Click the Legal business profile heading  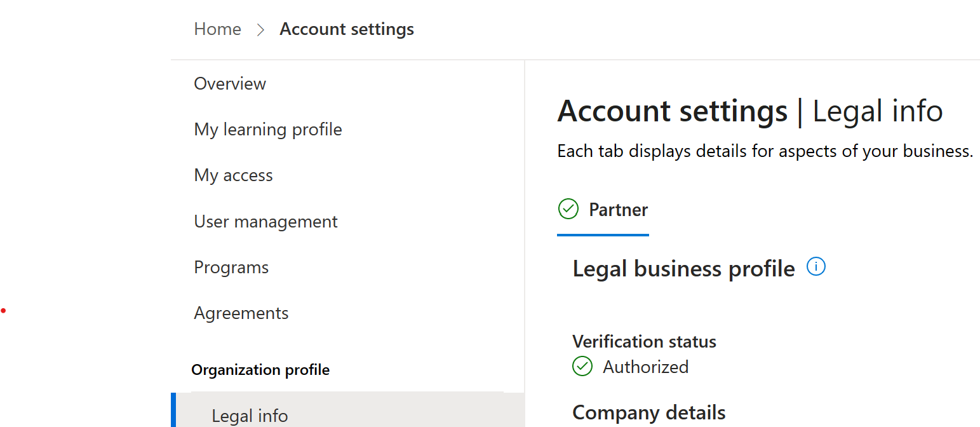[x=683, y=268]
